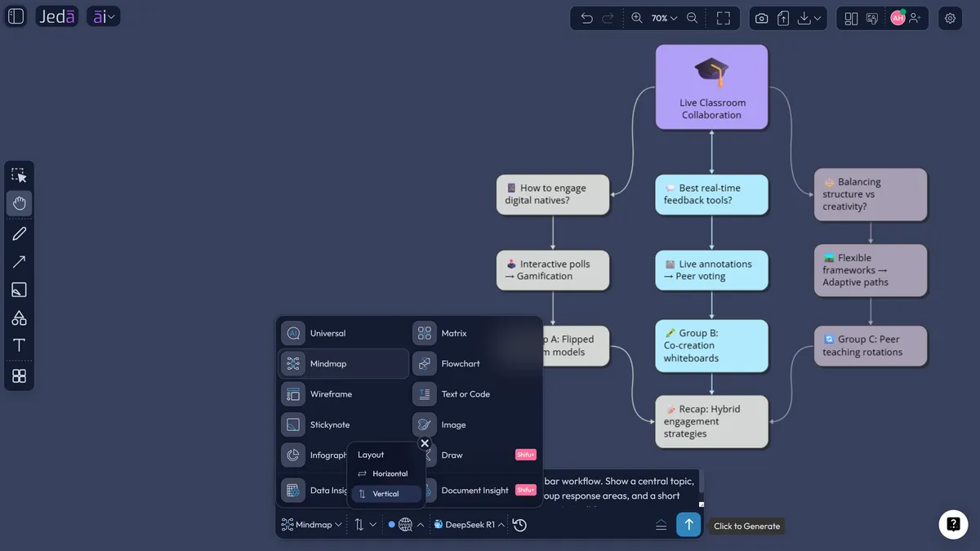Open the 70% zoom level dropdown
The height and width of the screenshot is (551, 980).
pyautogui.click(x=664, y=18)
